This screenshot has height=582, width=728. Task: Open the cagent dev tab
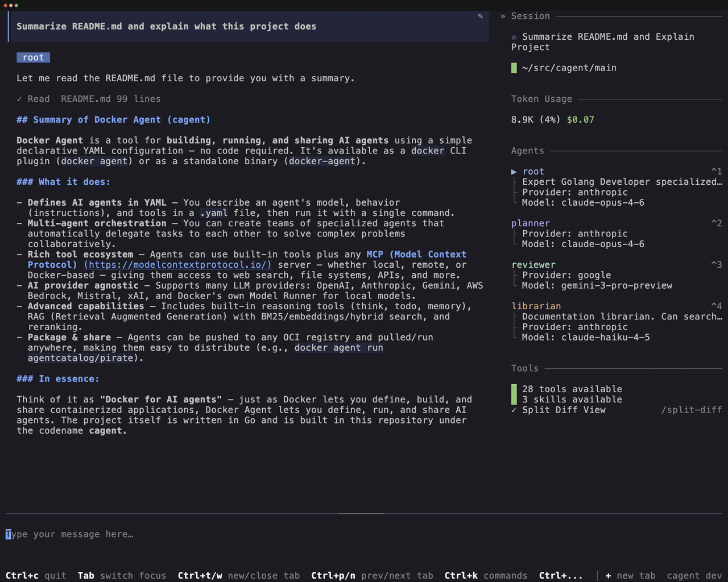[694, 576]
